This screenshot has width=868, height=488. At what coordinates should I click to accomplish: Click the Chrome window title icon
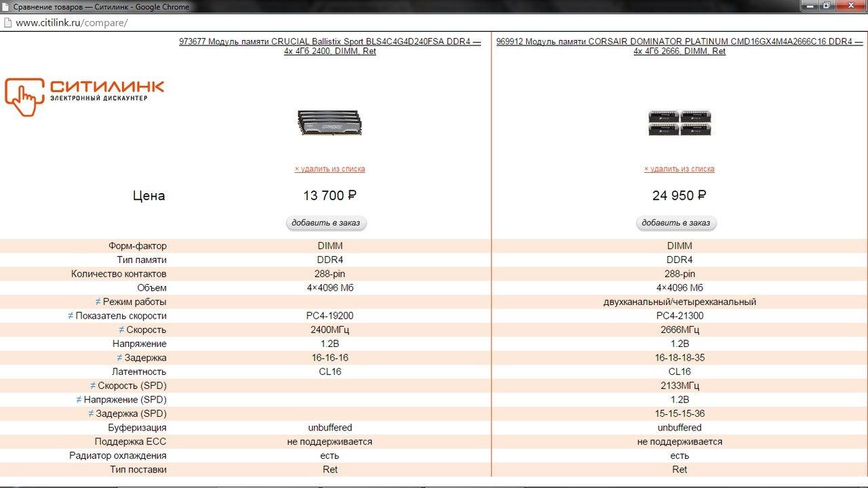[x=6, y=6]
